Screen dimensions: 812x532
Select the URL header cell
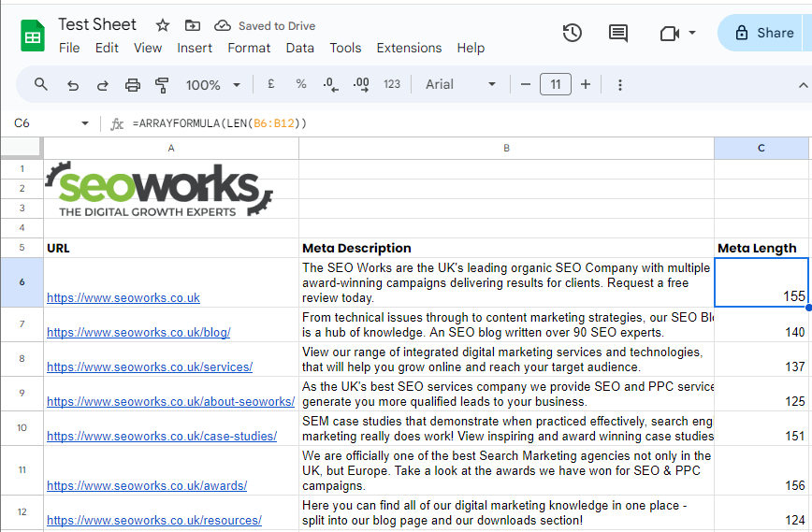(x=171, y=248)
